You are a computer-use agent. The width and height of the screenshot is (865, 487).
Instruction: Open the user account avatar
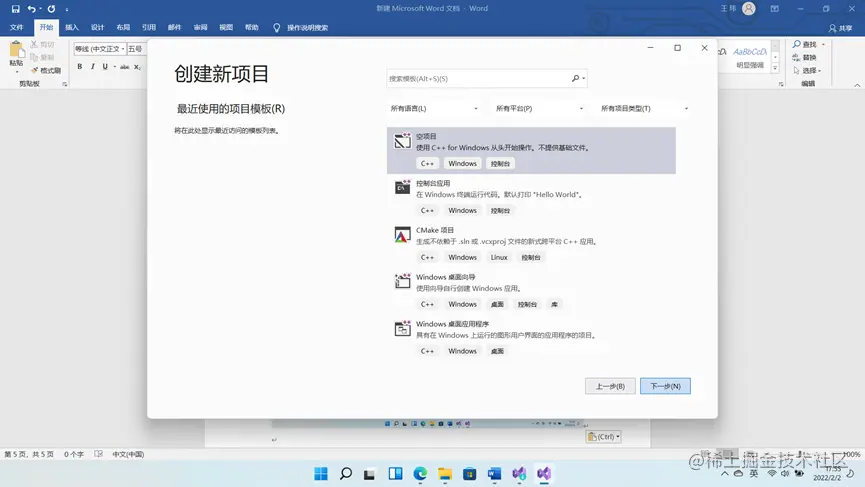[749, 8]
